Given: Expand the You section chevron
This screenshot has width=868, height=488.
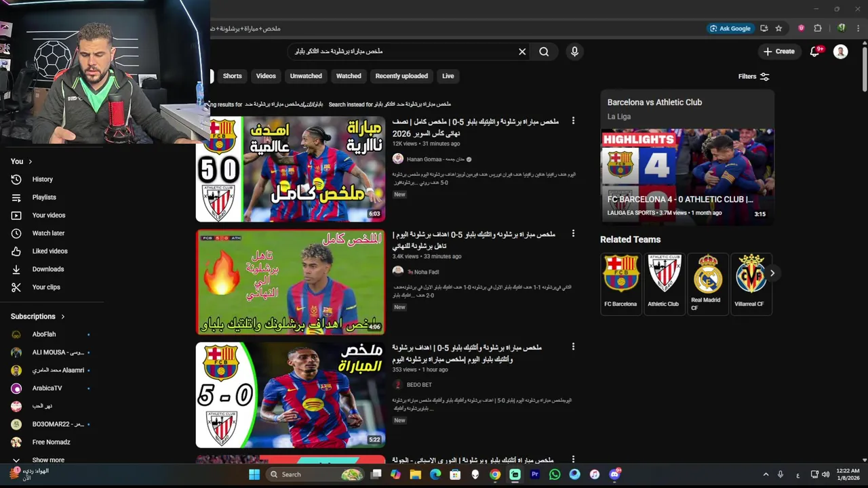Looking at the screenshot, I should pos(31,161).
